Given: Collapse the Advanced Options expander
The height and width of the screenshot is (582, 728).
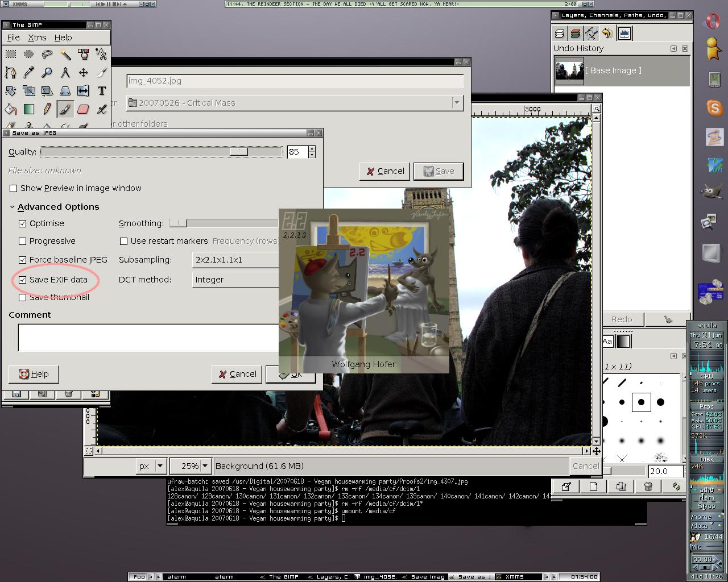Looking at the screenshot, I should tap(12, 207).
